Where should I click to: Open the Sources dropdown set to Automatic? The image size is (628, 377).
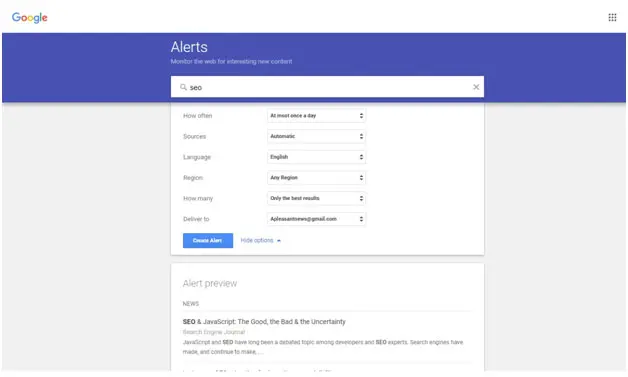coord(316,136)
